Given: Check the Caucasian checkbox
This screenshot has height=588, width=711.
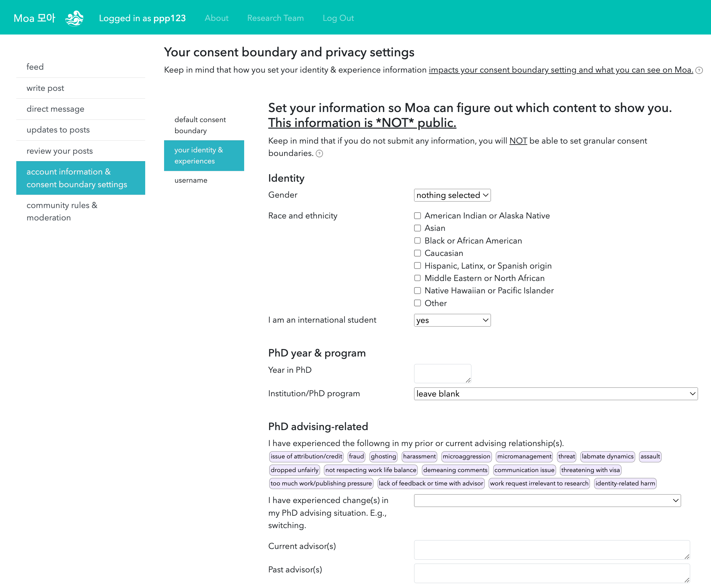Looking at the screenshot, I should (417, 253).
